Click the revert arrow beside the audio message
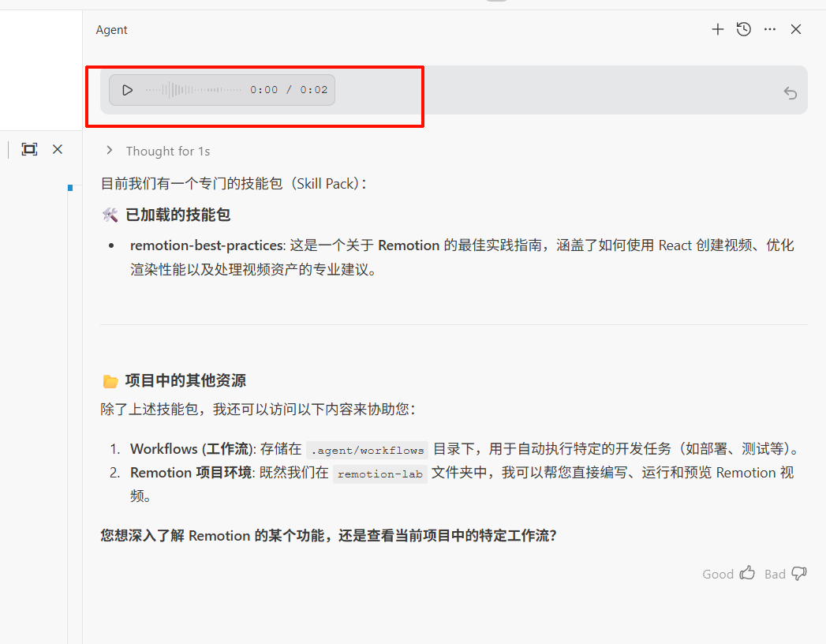This screenshot has height=644, width=826. 790,92
